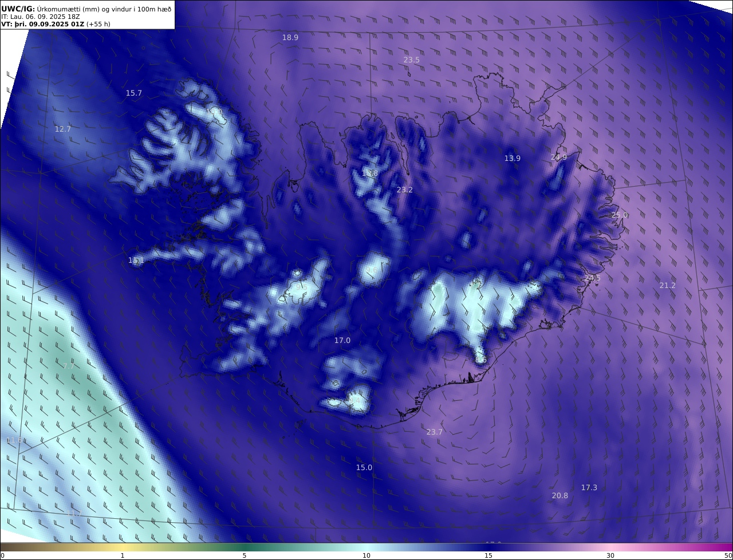
Task: Click the map value 17.3
Action: point(589,487)
